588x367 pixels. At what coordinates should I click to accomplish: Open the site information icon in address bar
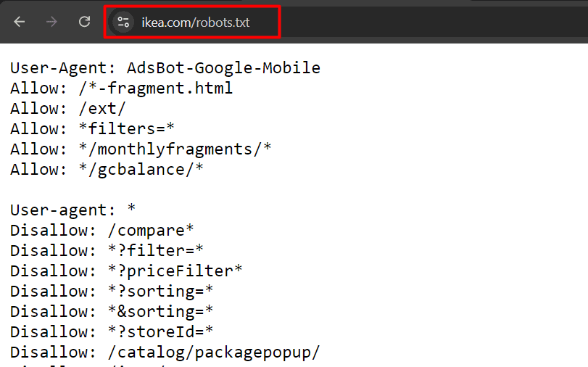[123, 22]
